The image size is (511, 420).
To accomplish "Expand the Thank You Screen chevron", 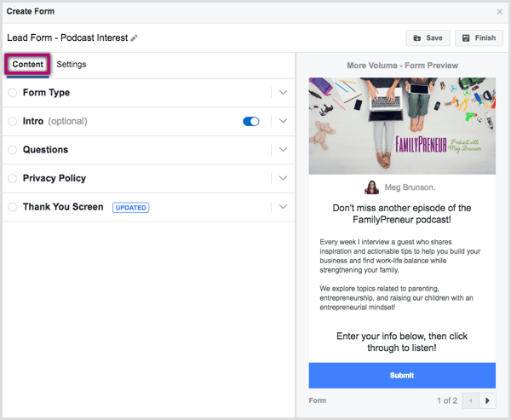I will pos(283,207).
